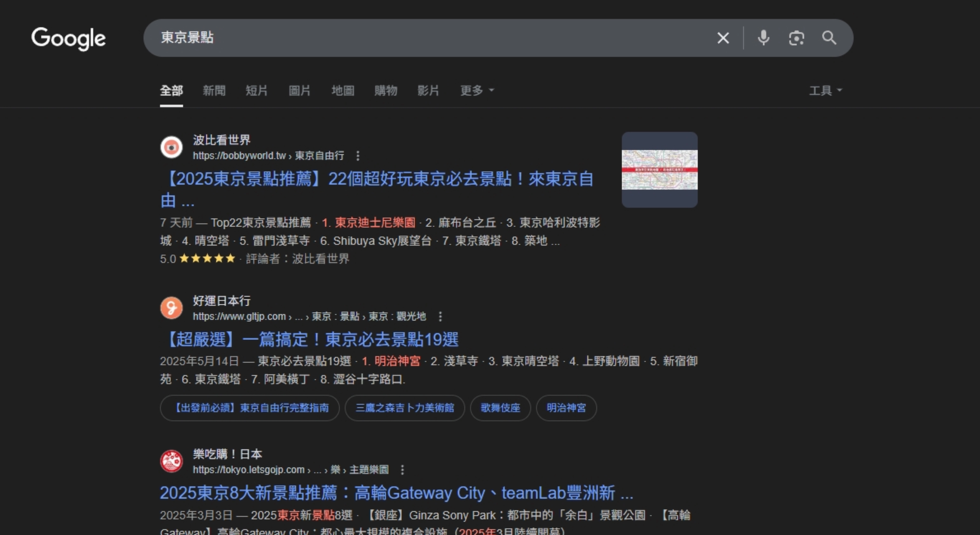The width and height of the screenshot is (980, 535).
Task: Click the https://bobbyworld.tw URL breadcrumb
Action: (x=268, y=155)
